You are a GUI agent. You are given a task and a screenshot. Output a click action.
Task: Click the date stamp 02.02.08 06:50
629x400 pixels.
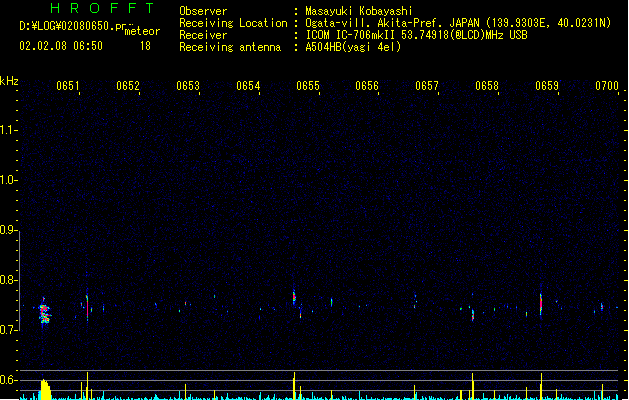[x=61, y=46]
